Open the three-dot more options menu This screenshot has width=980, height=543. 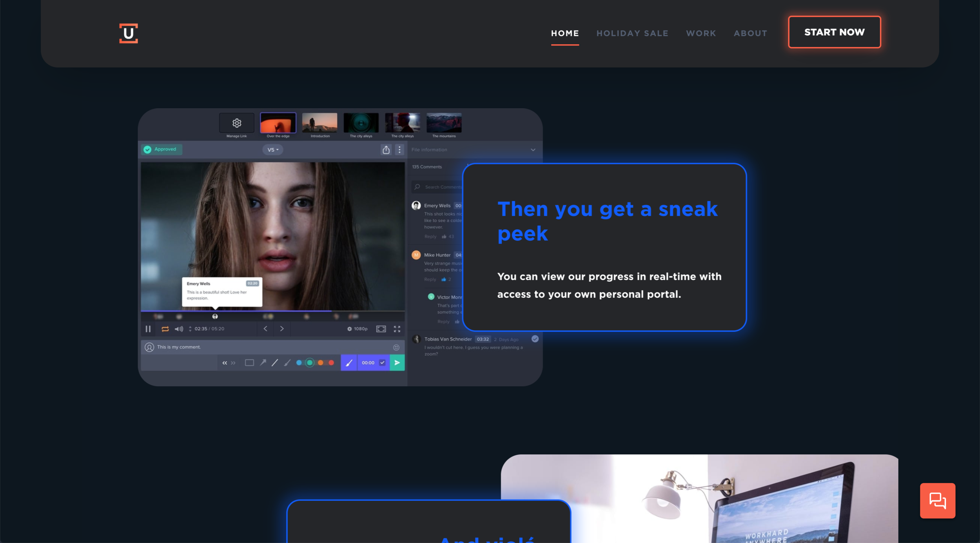pyautogui.click(x=399, y=150)
